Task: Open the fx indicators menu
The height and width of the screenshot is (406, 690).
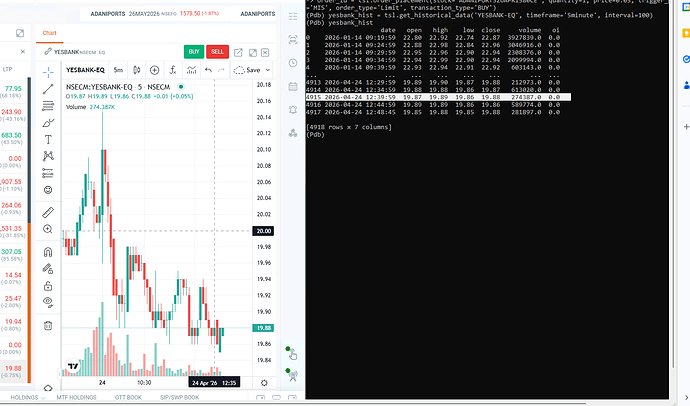Action: (x=173, y=70)
